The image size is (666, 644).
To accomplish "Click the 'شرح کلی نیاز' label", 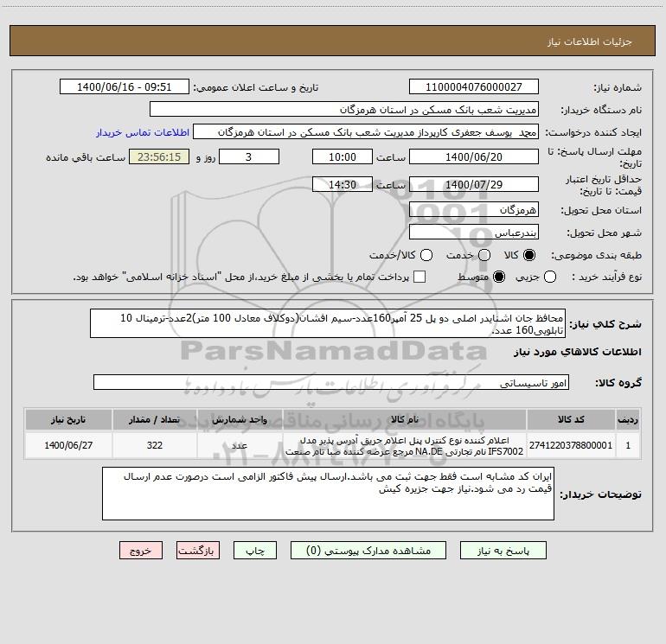I will pyautogui.click(x=605, y=324).
